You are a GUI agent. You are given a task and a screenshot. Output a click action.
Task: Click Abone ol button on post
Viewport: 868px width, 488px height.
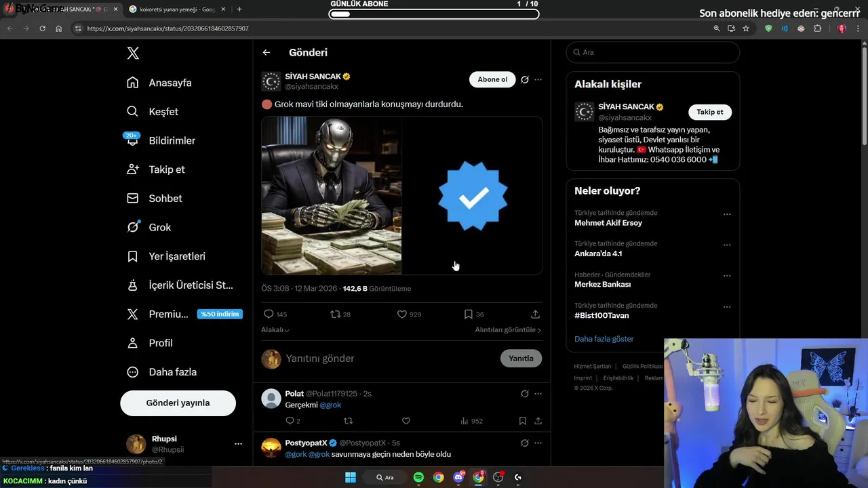(492, 79)
